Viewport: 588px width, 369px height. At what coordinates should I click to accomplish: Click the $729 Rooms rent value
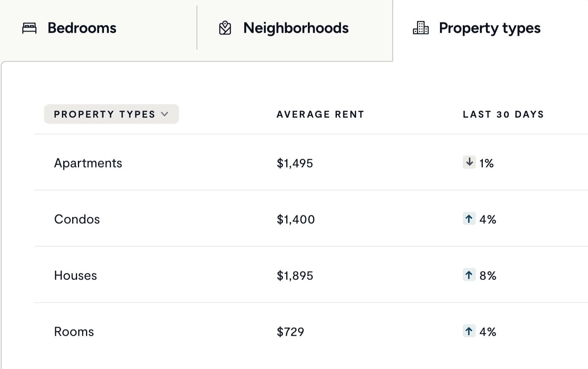pos(290,332)
